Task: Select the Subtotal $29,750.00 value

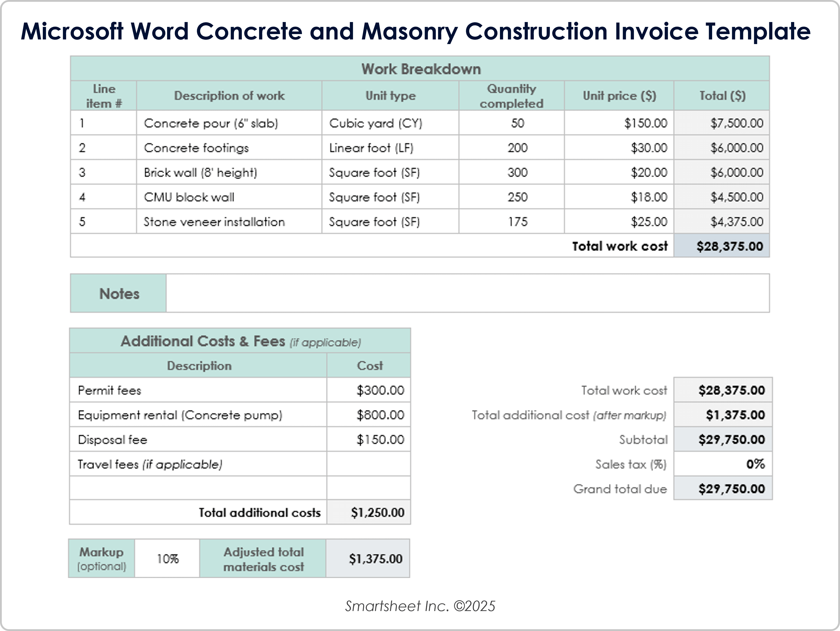Action: 731,440
